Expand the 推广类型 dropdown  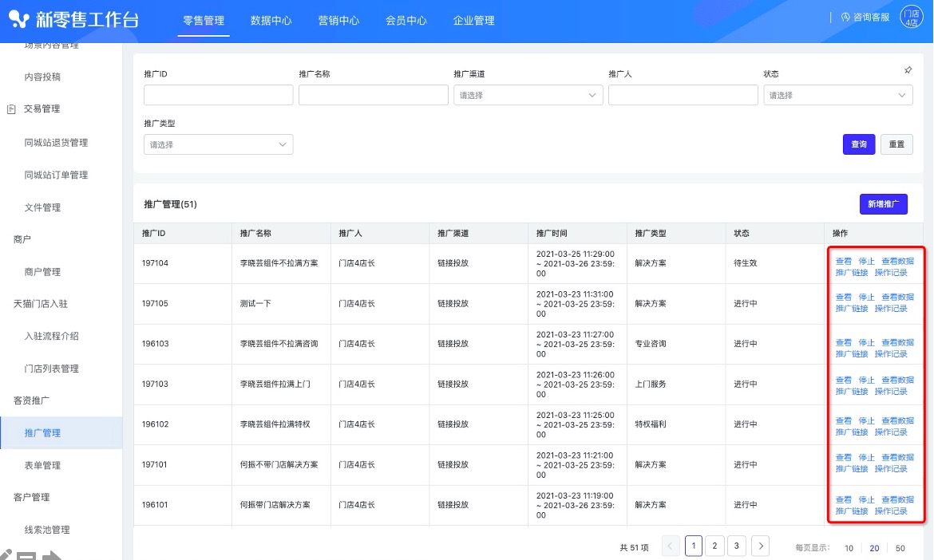point(216,144)
